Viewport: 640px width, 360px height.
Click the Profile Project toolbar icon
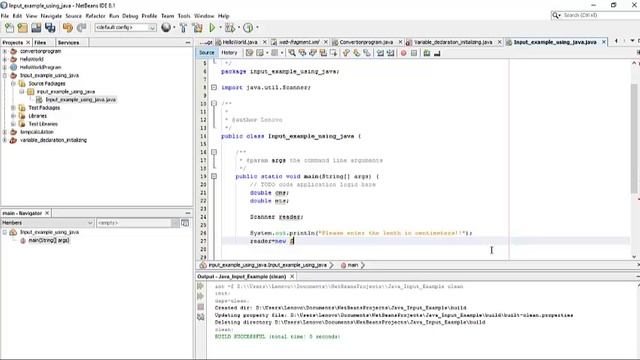(248, 27)
